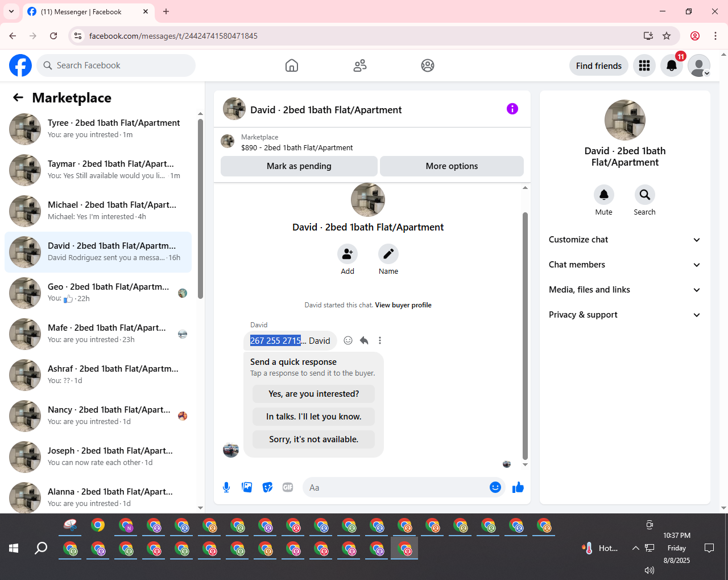Screen dimensions: 728x580
Task: Choose a sticker from the sticker icon
Action: (267, 487)
